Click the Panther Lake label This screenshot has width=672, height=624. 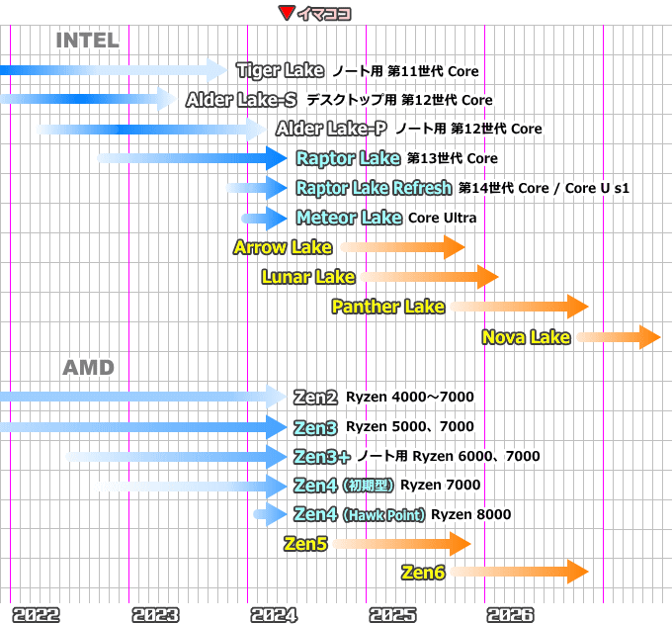388,307
